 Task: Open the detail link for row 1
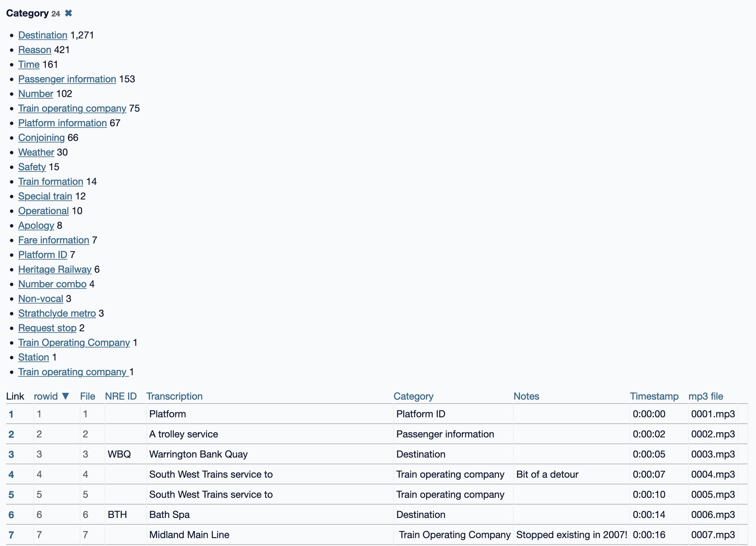pyautogui.click(x=11, y=414)
